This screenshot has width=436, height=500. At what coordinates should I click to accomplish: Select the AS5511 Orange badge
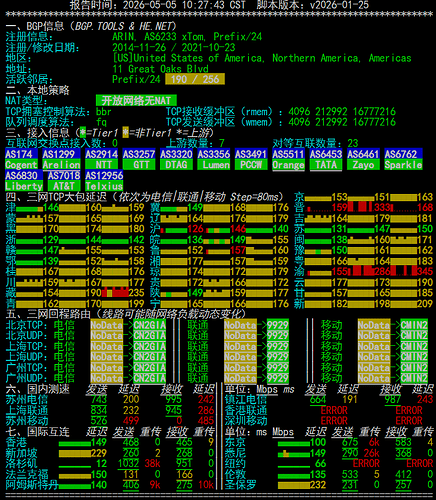288,159
